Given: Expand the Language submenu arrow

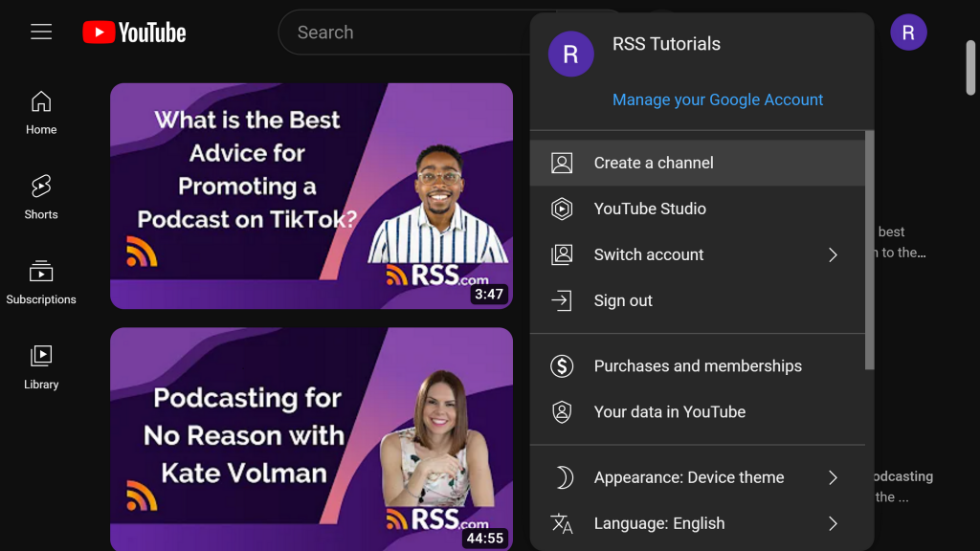Looking at the screenshot, I should pyautogui.click(x=833, y=523).
